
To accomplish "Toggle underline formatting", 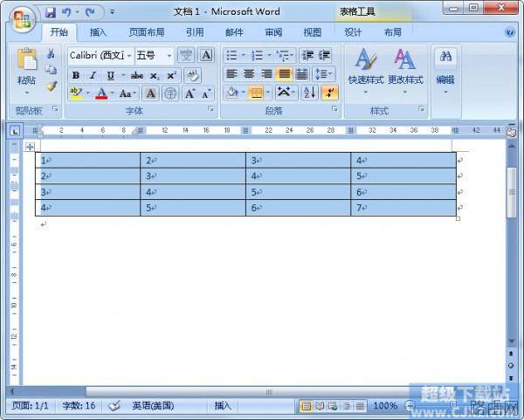I will 111,75.
